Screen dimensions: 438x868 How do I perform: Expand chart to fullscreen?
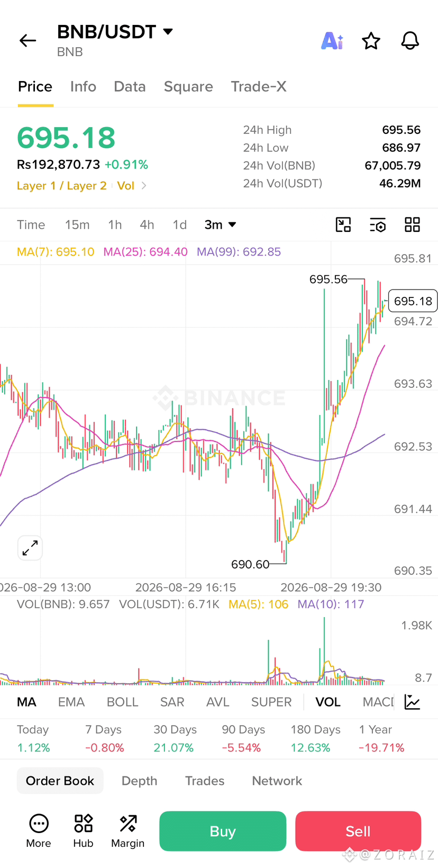(30, 548)
